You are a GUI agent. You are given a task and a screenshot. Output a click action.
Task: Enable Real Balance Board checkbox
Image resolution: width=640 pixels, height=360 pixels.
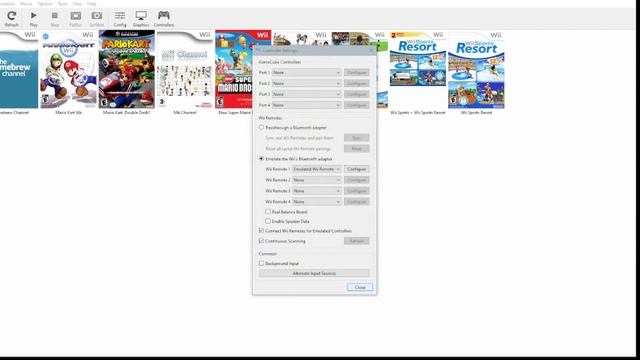pyautogui.click(x=268, y=211)
